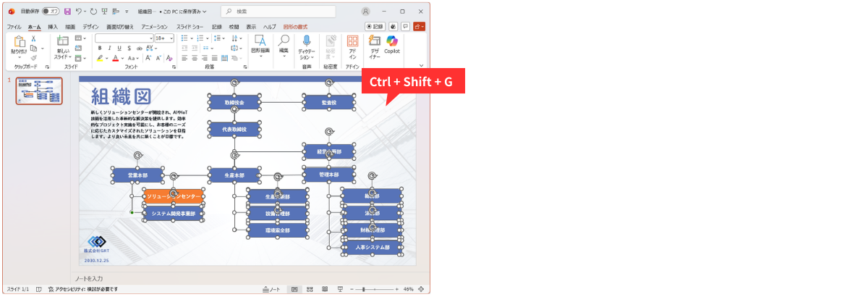Viewport: 868px width, 297px height.
Task: Start slideshow from quick access toolbar
Action: (105, 12)
